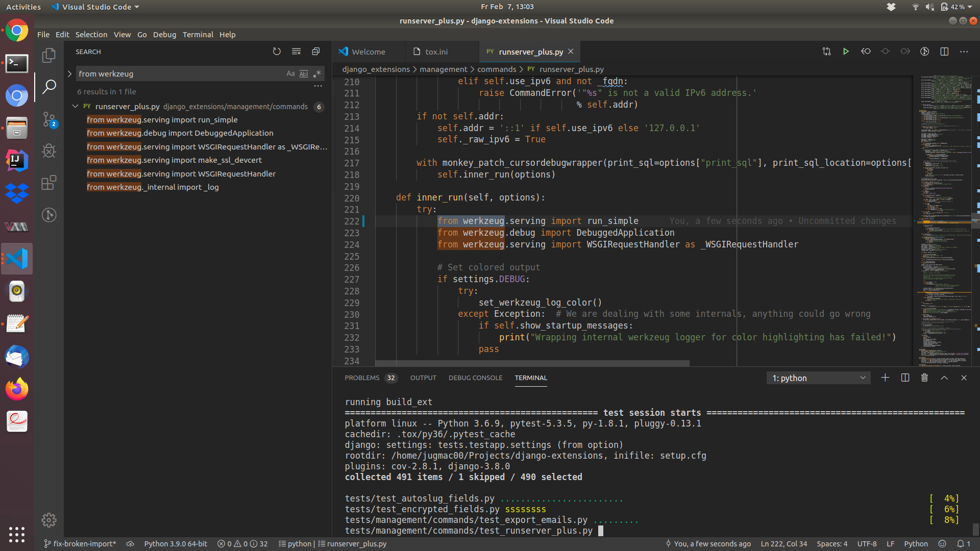Open notifications bell in status bar
Image resolution: width=980 pixels, height=551 pixels.
click(963, 544)
